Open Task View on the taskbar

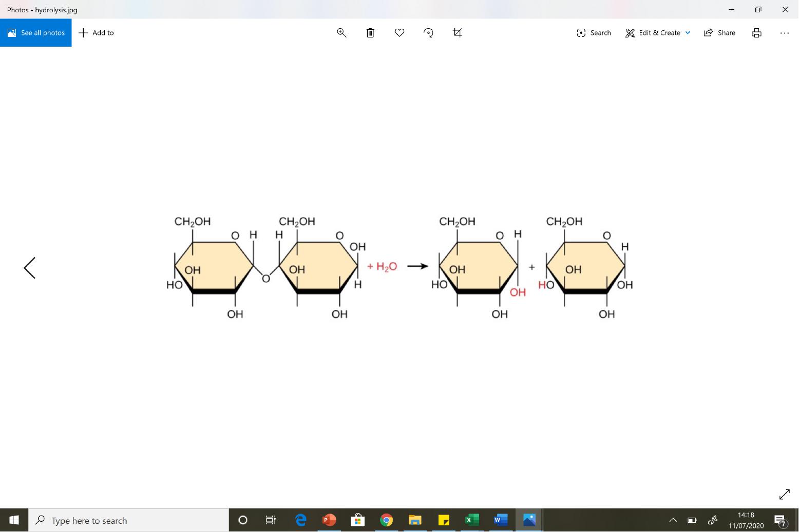tap(271, 520)
